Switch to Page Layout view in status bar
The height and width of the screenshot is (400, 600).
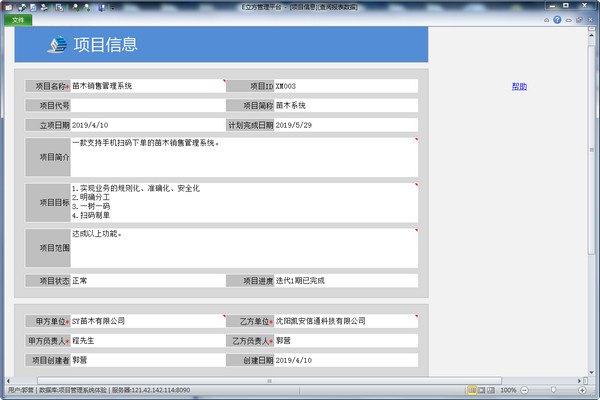click(482, 390)
